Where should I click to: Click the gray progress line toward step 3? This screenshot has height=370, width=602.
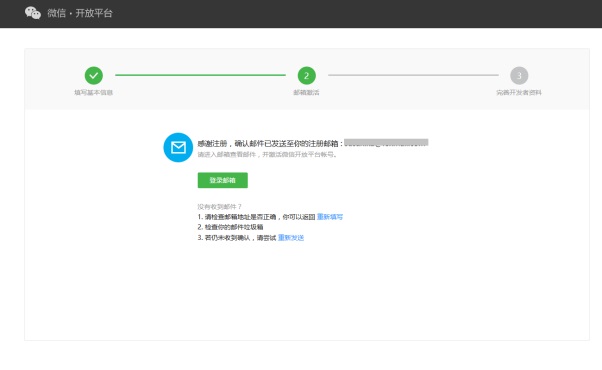click(x=413, y=75)
